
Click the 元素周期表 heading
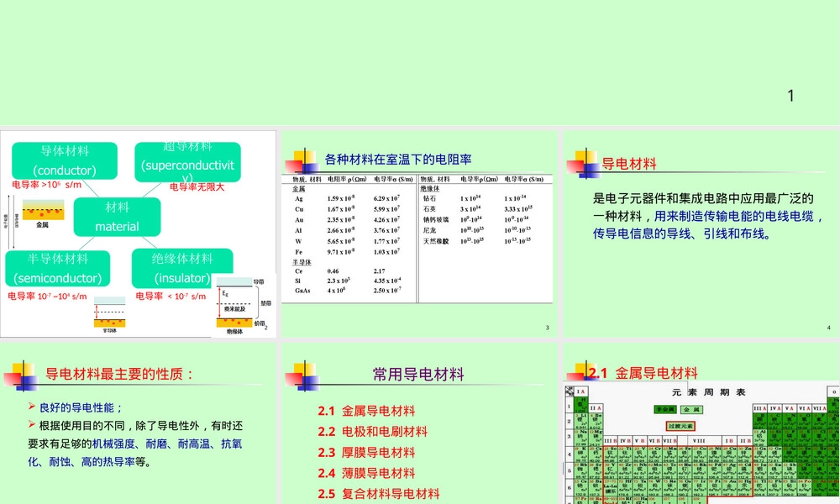tap(709, 392)
